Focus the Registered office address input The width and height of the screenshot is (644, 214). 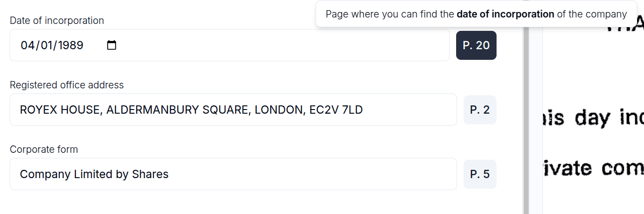point(404,110)
